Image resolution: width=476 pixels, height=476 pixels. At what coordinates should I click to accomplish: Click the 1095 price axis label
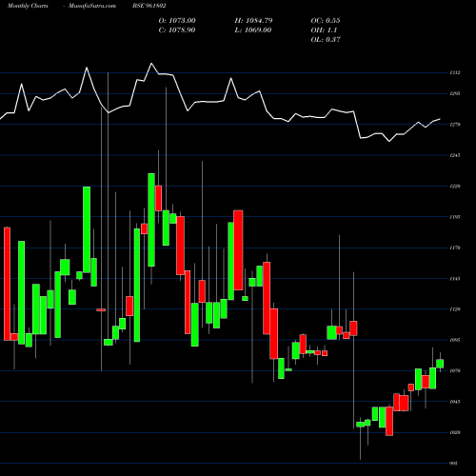coord(455,340)
